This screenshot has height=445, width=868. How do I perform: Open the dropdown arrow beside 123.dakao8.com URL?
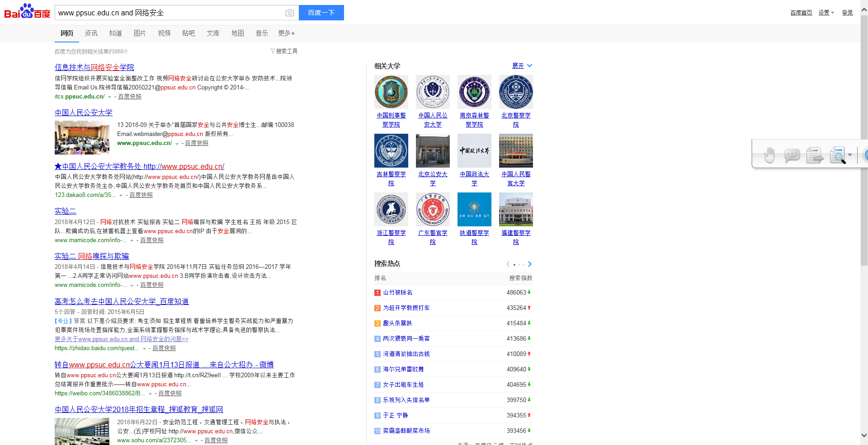pyautogui.click(x=121, y=196)
